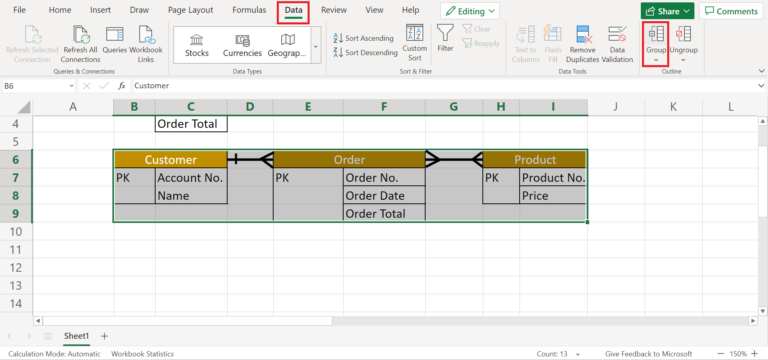
Task: Switch to the Formulas tab
Action: click(x=249, y=10)
